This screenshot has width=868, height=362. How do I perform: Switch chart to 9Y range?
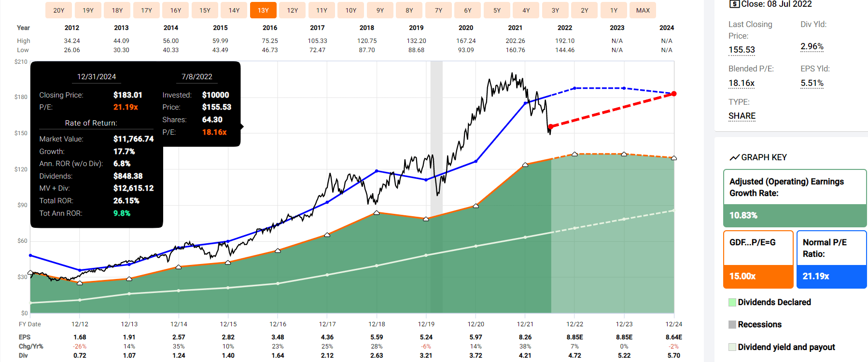click(380, 10)
